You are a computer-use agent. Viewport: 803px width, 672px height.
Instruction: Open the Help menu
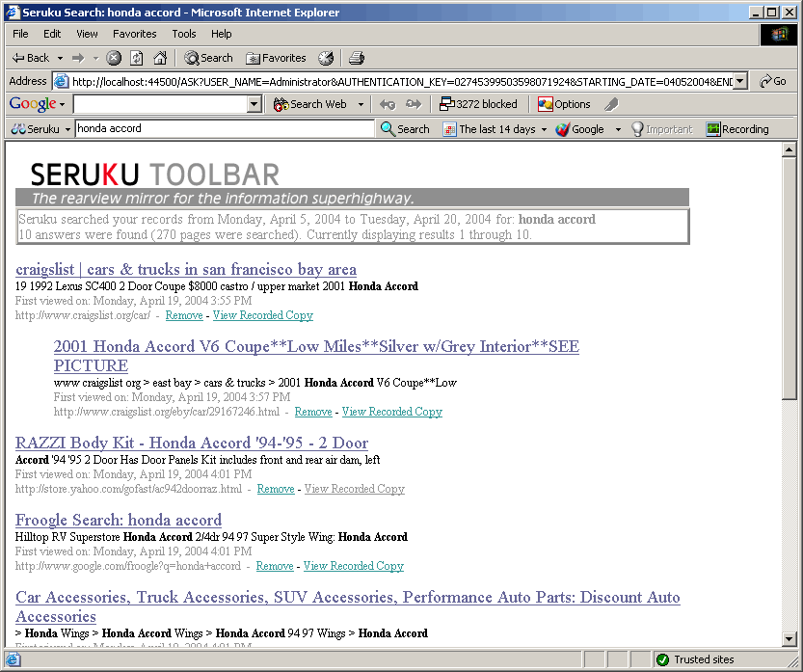(x=222, y=34)
